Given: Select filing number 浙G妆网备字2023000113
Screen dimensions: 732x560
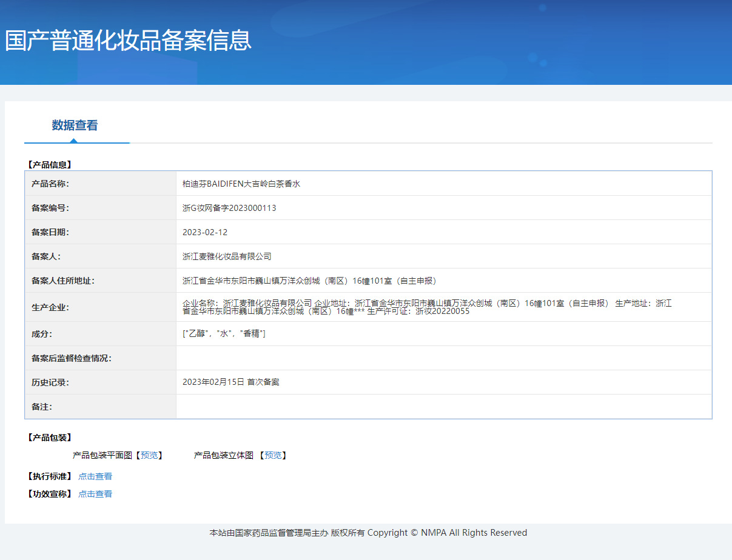Looking at the screenshot, I should click(x=229, y=208).
